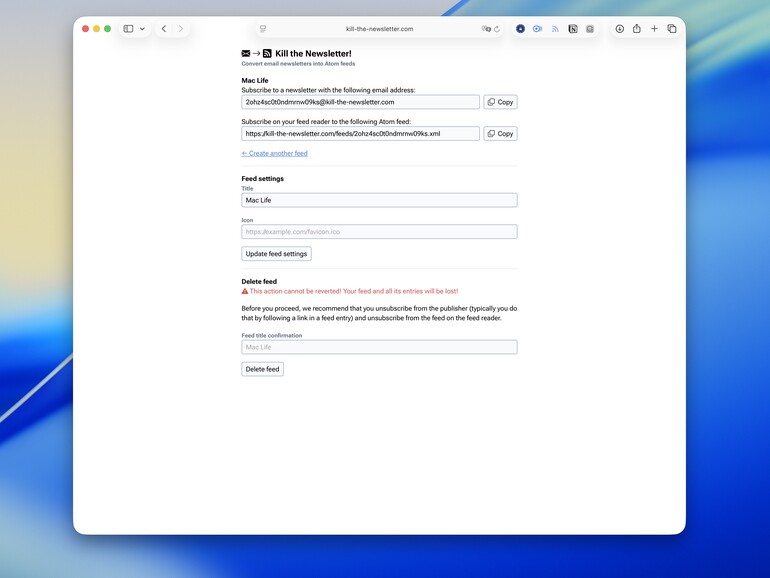Click the envelope logo icon
Image resolution: width=770 pixels, height=578 pixels.
point(246,54)
